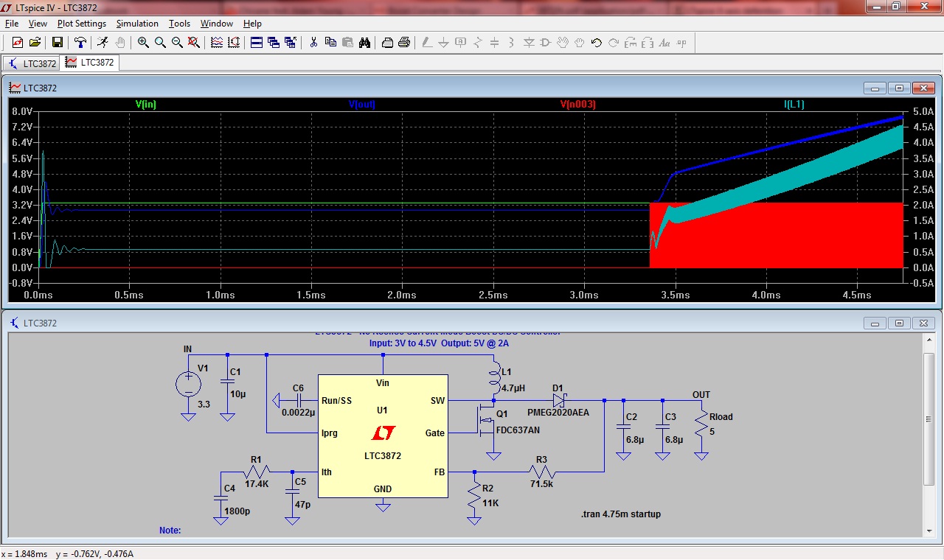Screen dimensions: 944x560
Task: Click the '17.4K' resistor value
Action: pyautogui.click(x=257, y=484)
